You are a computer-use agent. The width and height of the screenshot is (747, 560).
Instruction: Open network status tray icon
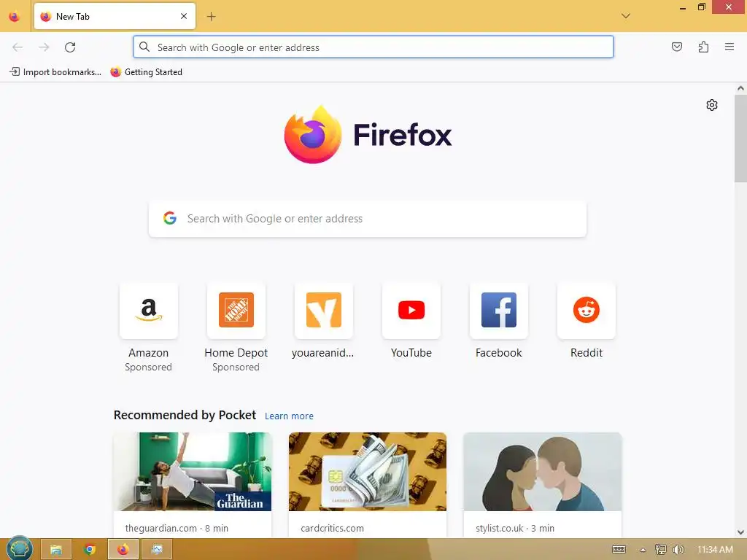pos(660,550)
